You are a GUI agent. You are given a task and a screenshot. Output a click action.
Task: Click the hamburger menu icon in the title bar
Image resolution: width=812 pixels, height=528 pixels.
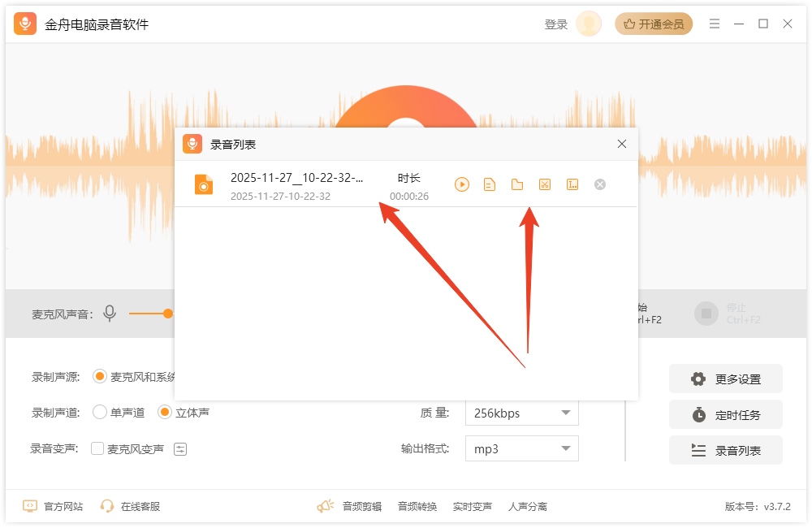pos(715,24)
